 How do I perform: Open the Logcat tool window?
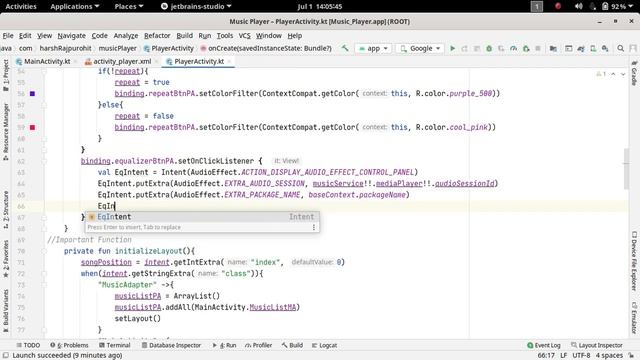[x=324, y=345]
